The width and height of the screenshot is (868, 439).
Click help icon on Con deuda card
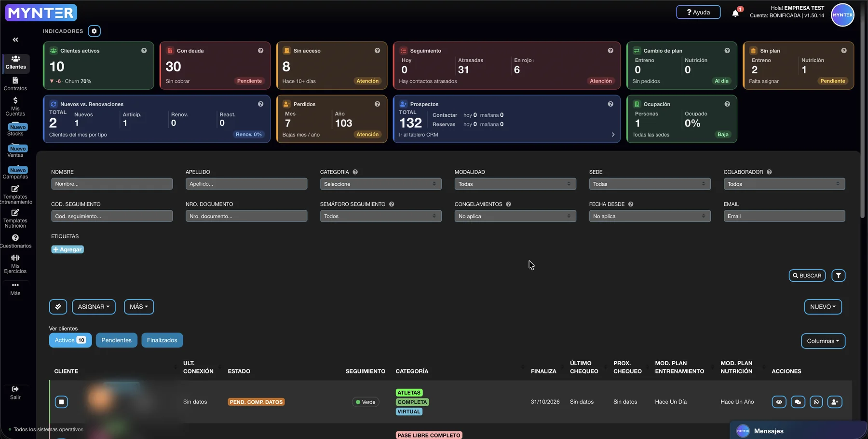click(x=260, y=51)
